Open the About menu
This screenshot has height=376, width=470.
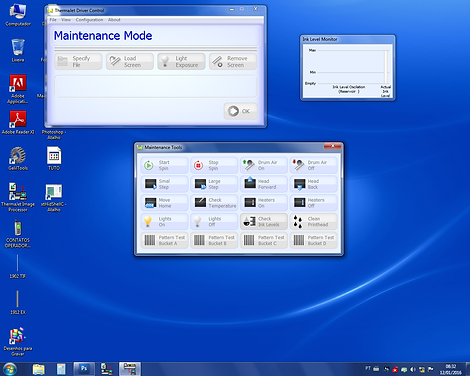114,20
